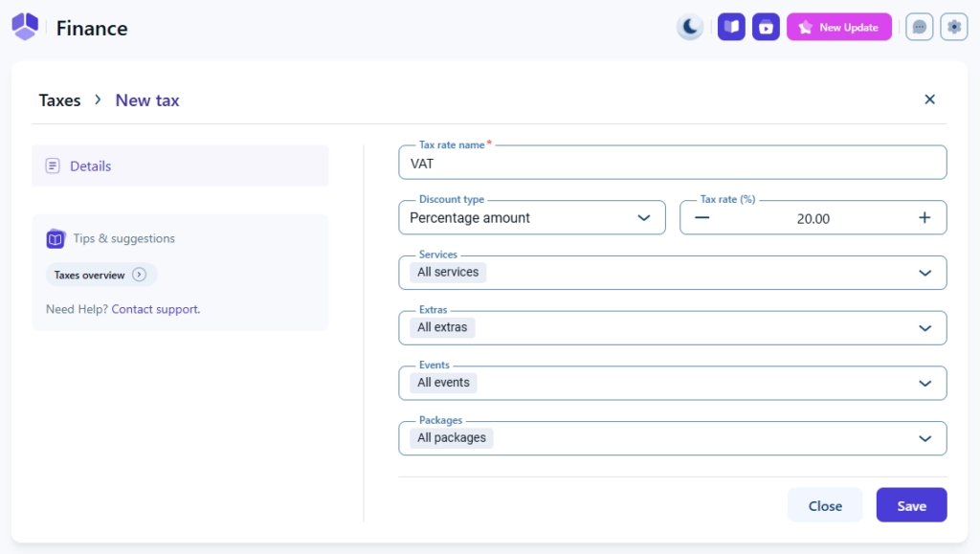Open the video tutorials icon
This screenshot has width=980, height=554.
coord(766,27)
